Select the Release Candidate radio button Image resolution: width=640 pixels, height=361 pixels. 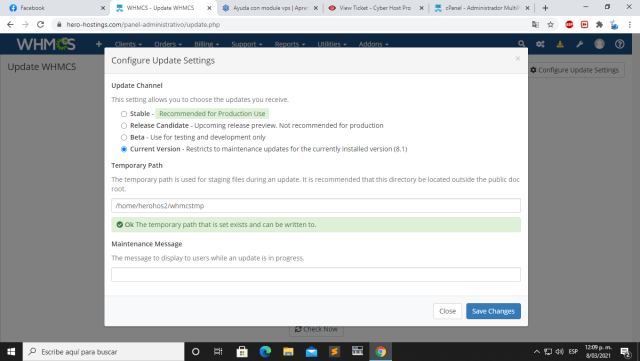pos(124,126)
